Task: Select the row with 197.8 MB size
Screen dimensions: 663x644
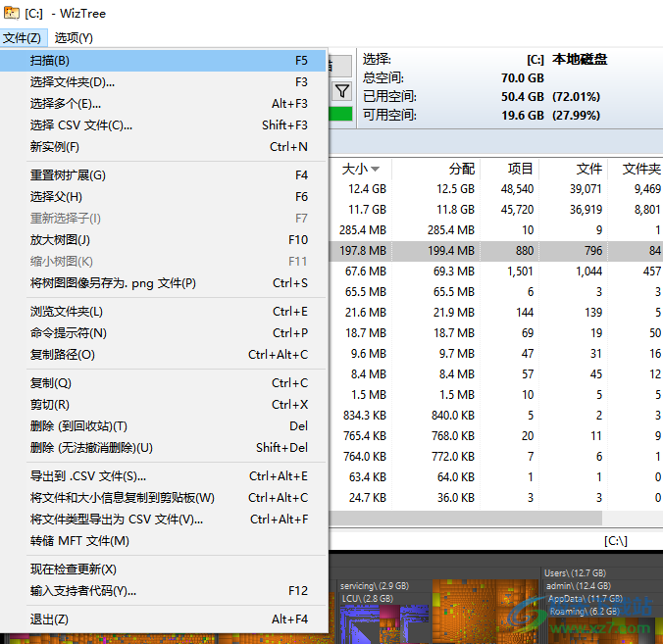Action: click(495, 251)
